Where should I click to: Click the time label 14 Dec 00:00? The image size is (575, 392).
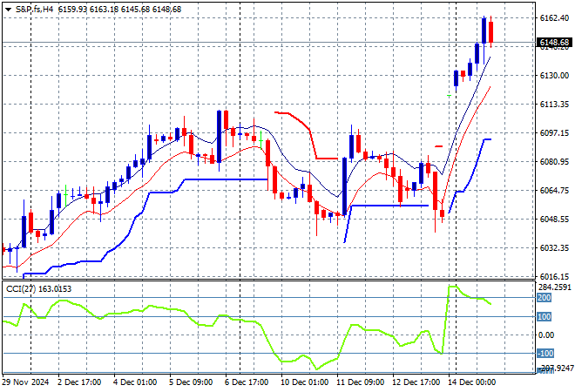tap(471, 382)
